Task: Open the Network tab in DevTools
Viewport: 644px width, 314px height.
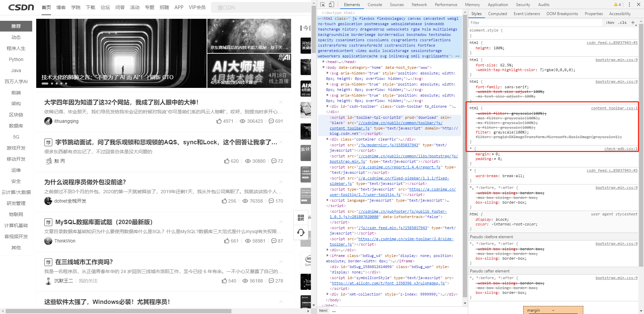Action: tap(419, 5)
